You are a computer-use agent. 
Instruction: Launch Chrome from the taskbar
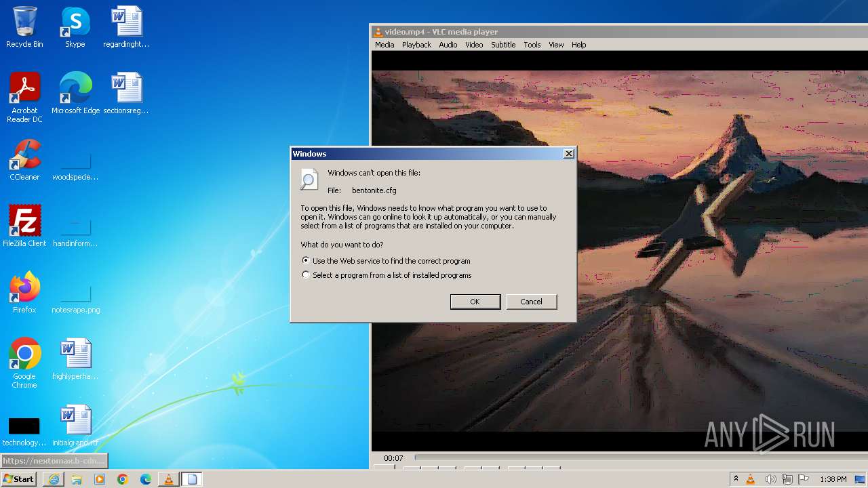123,479
